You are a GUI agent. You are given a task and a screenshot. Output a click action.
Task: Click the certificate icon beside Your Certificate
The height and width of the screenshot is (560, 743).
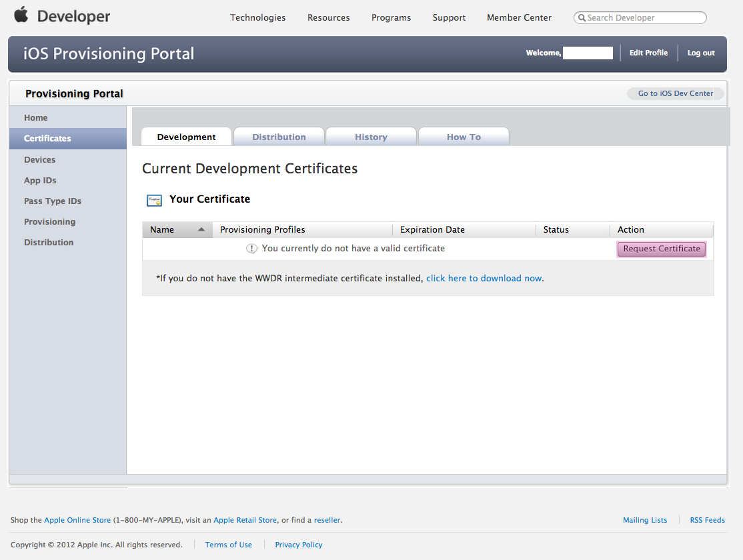(154, 201)
